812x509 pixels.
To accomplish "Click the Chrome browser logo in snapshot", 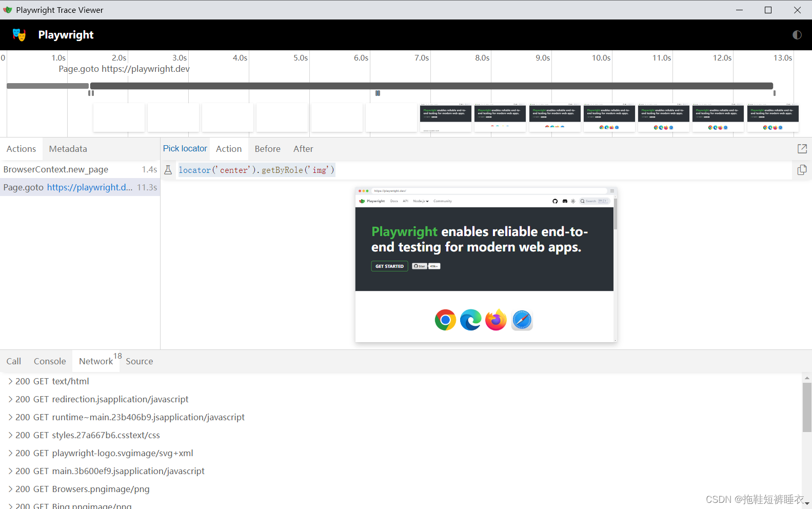I will (x=445, y=320).
